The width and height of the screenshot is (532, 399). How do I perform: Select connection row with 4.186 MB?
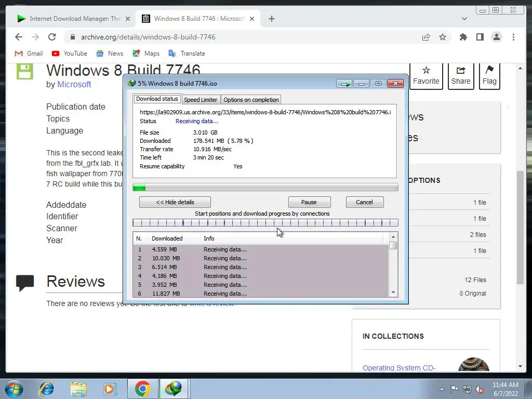pyautogui.click(x=261, y=276)
